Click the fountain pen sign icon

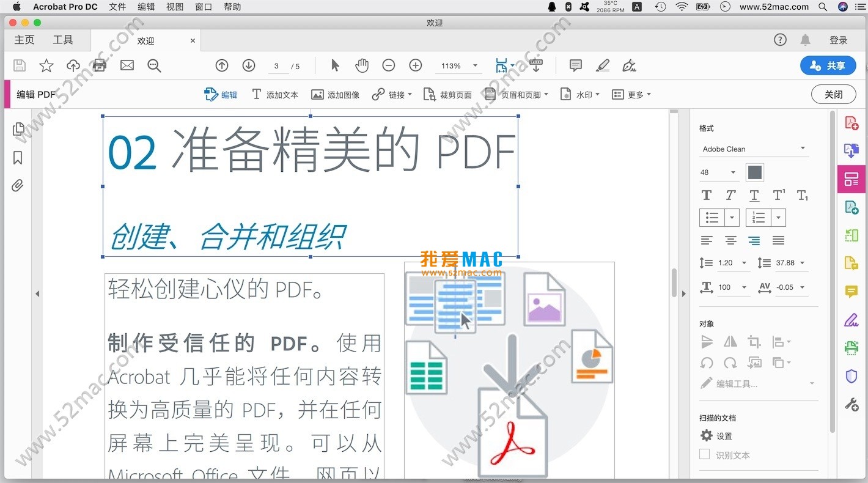[x=630, y=65]
